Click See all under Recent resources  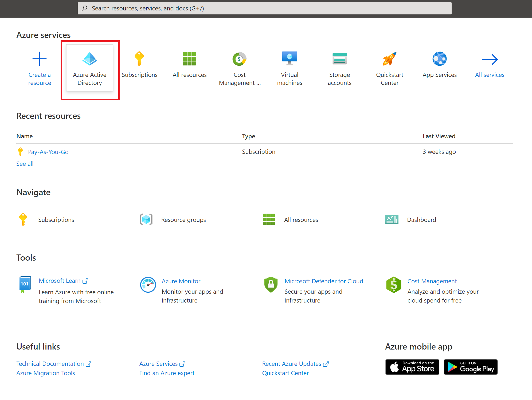(25, 164)
